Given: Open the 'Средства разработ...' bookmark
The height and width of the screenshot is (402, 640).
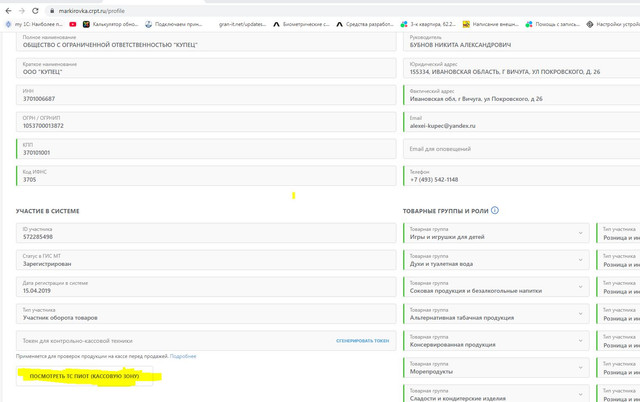Looking at the screenshot, I should (x=365, y=24).
